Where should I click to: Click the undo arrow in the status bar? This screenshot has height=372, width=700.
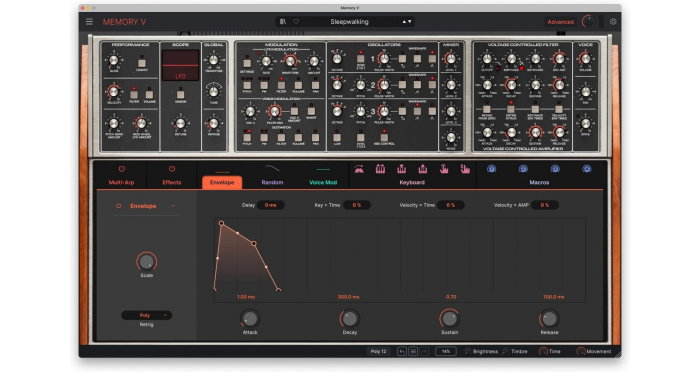coord(402,351)
